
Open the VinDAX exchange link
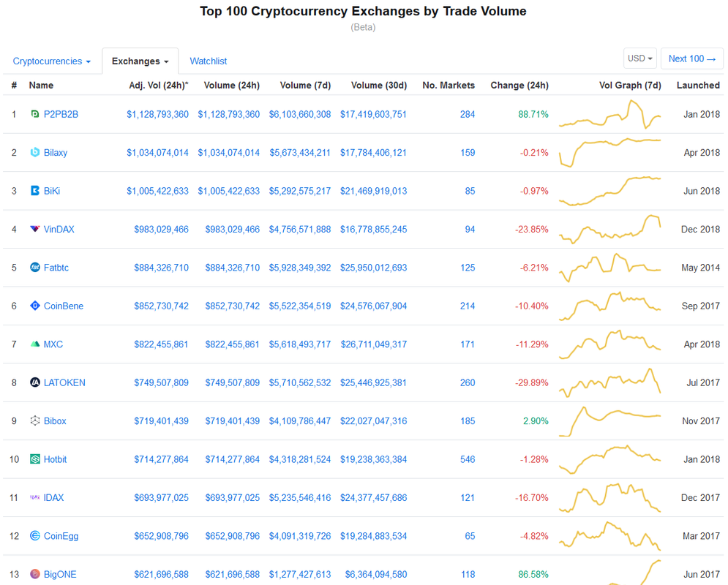pyautogui.click(x=59, y=229)
